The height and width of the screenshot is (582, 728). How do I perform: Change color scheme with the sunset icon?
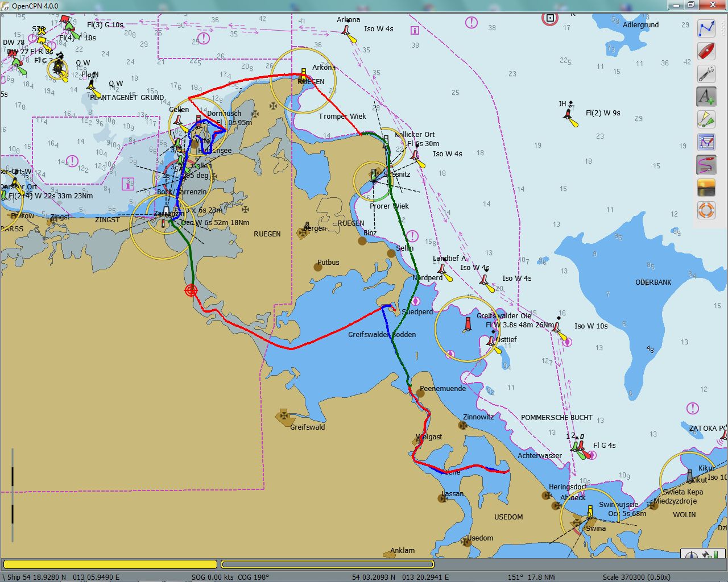(x=706, y=188)
